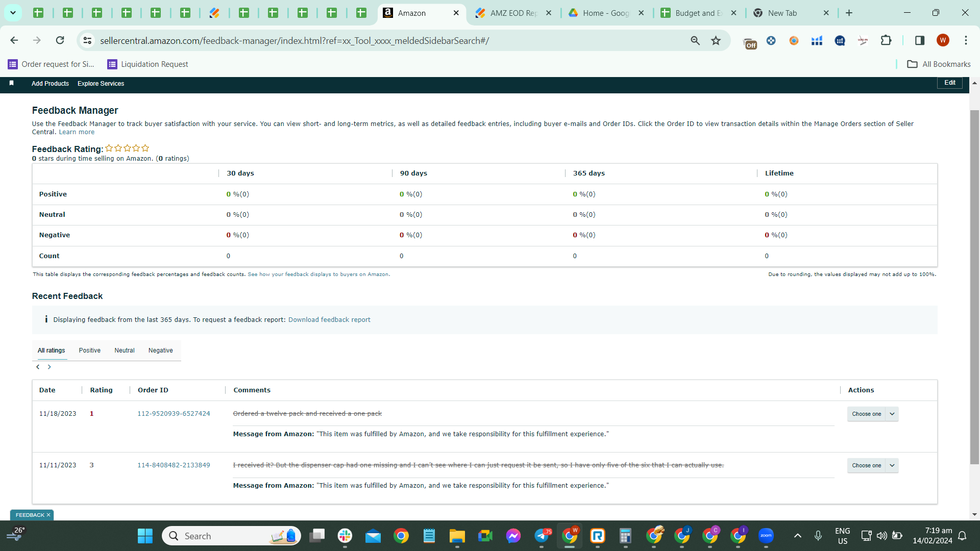Open the Chrome profile avatar W
This screenshot has width=980, height=551.
pyautogui.click(x=943, y=40)
